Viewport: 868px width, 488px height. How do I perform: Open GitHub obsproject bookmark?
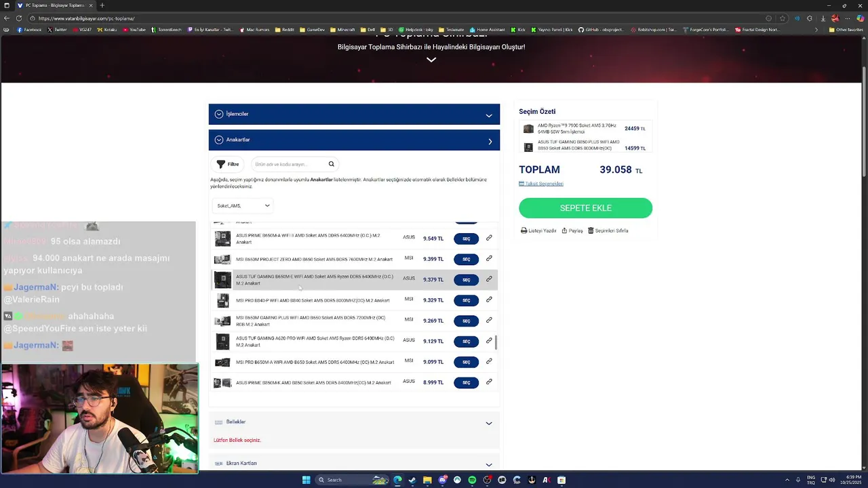(601, 30)
